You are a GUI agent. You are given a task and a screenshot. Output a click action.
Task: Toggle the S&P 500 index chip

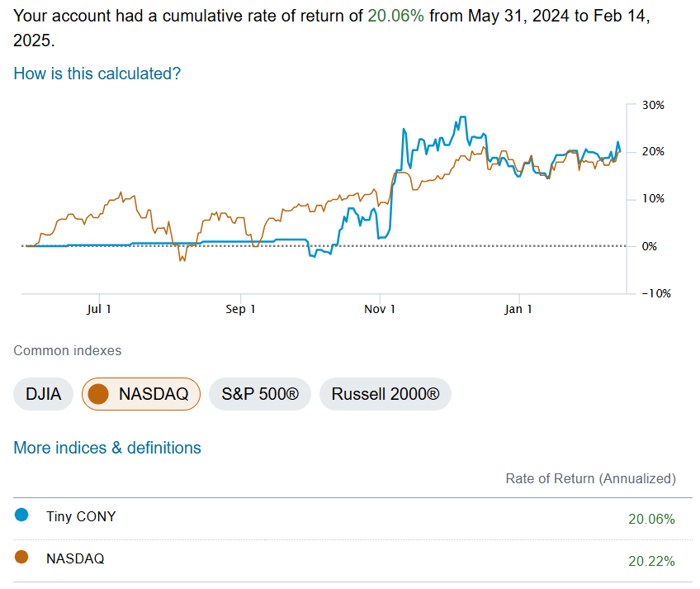coord(260,394)
